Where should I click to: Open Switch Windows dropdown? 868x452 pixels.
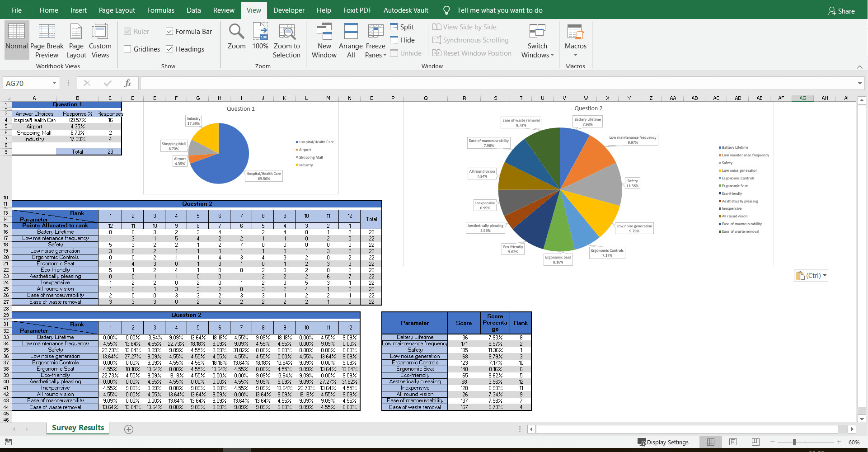click(x=537, y=41)
